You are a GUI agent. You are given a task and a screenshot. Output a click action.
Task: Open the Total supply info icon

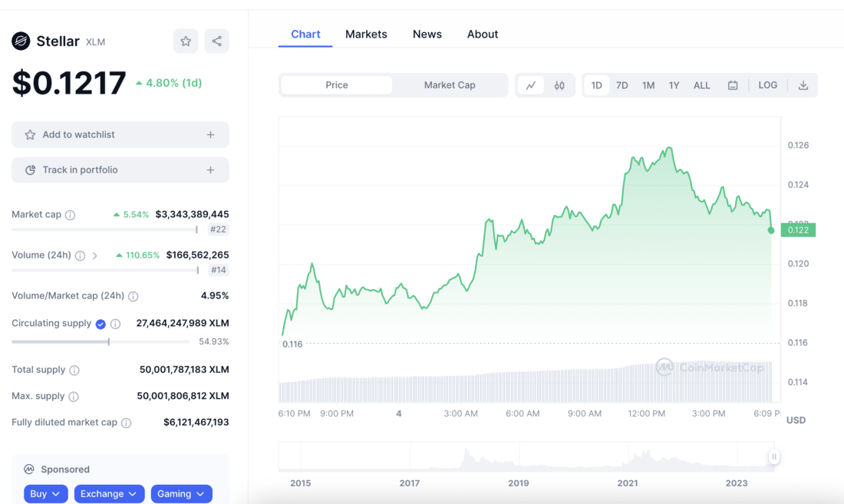(x=74, y=370)
